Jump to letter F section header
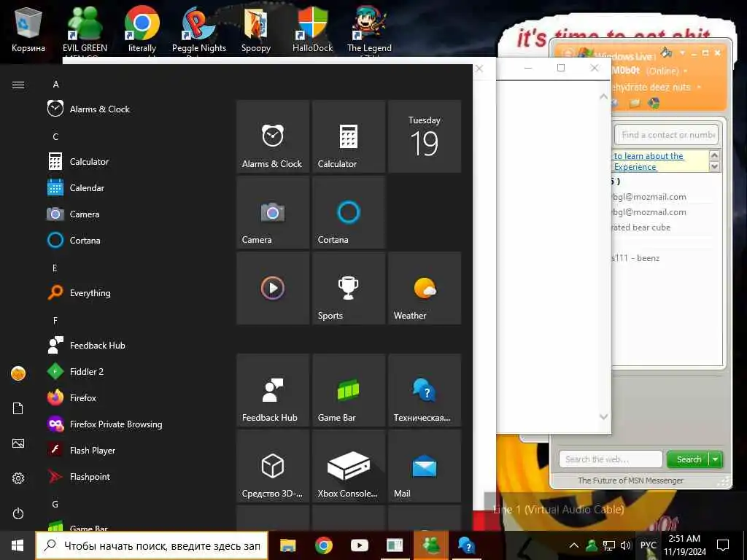The height and width of the screenshot is (560, 747). point(55,321)
